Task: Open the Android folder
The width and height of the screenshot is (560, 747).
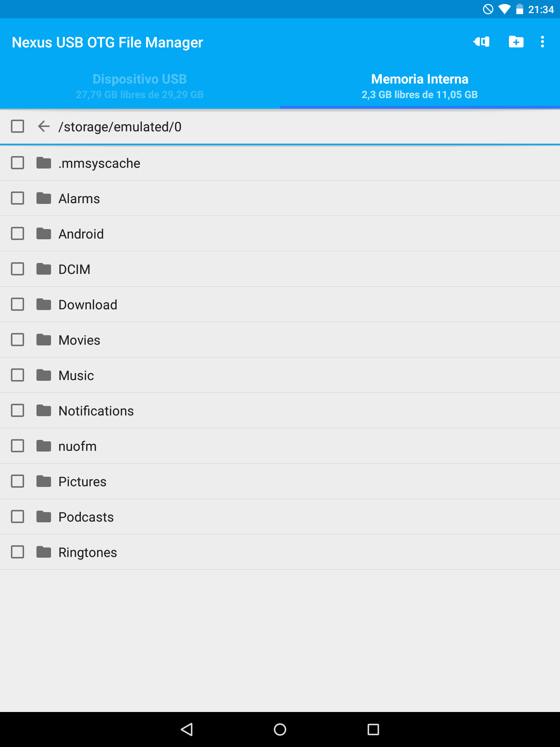Action: coord(280,234)
